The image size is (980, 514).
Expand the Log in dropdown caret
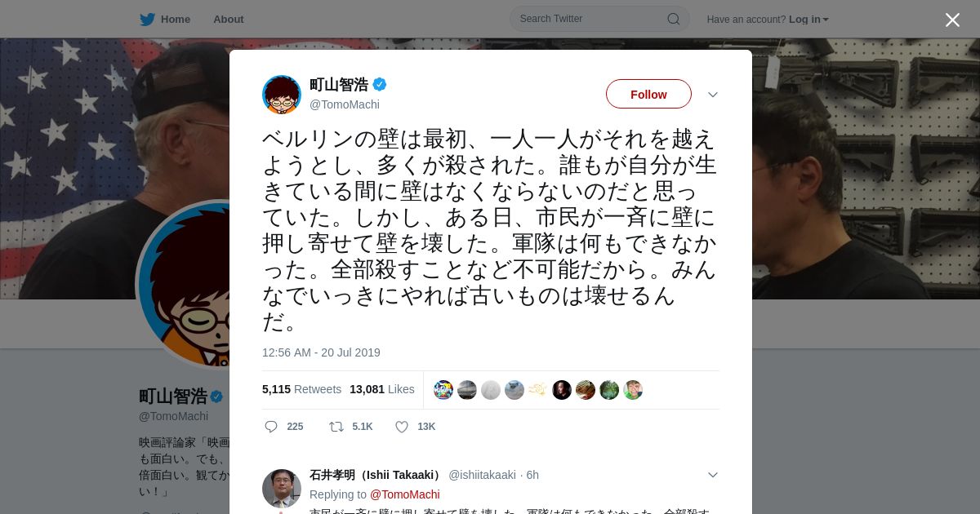(826, 20)
